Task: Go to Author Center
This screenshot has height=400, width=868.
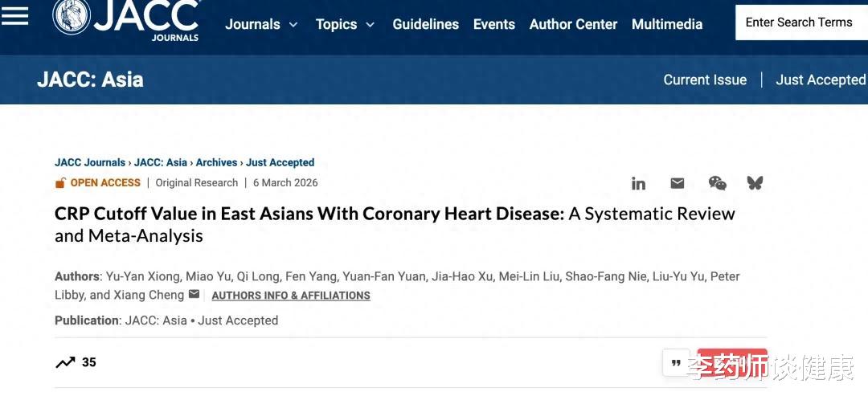Action: (x=573, y=24)
